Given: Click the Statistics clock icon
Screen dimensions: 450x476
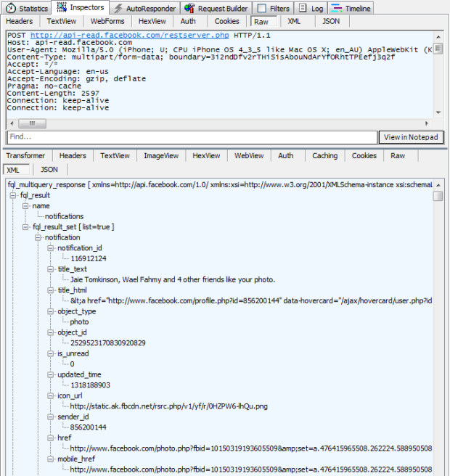Looking at the screenshot, I should [x=11, y=8].
